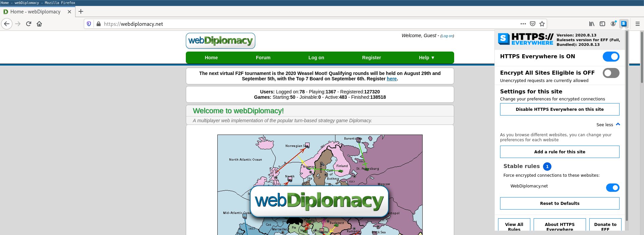Select the Home - webDiplomacy tab
This screenshot has width=644, height=235.
[37, 11]
